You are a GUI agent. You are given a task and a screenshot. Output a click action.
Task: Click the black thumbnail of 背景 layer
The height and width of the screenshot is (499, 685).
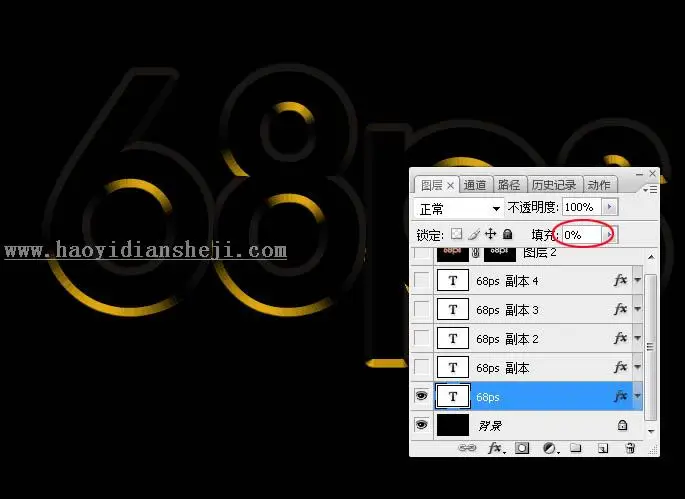[453, 425]
